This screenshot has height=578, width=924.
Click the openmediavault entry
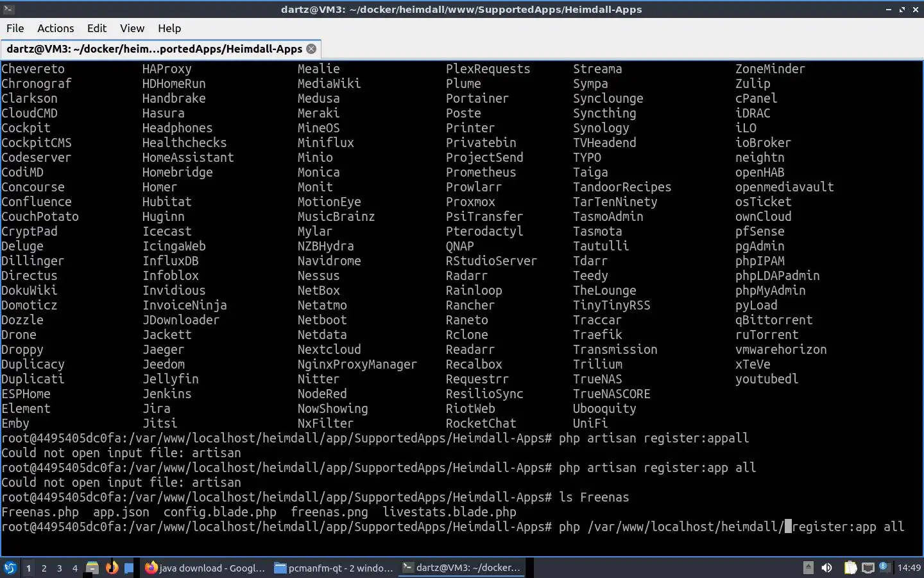point(784,187)
